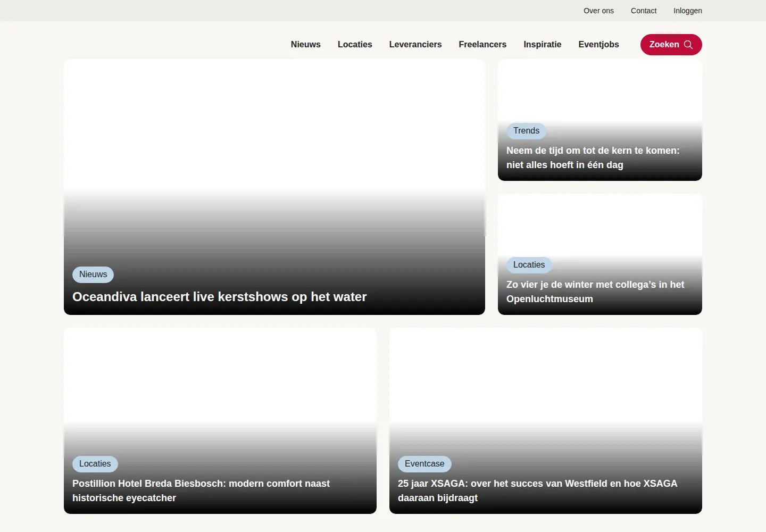Click the Contact link in top bar
The image size is (766, 532).
[x=644, y=11]
